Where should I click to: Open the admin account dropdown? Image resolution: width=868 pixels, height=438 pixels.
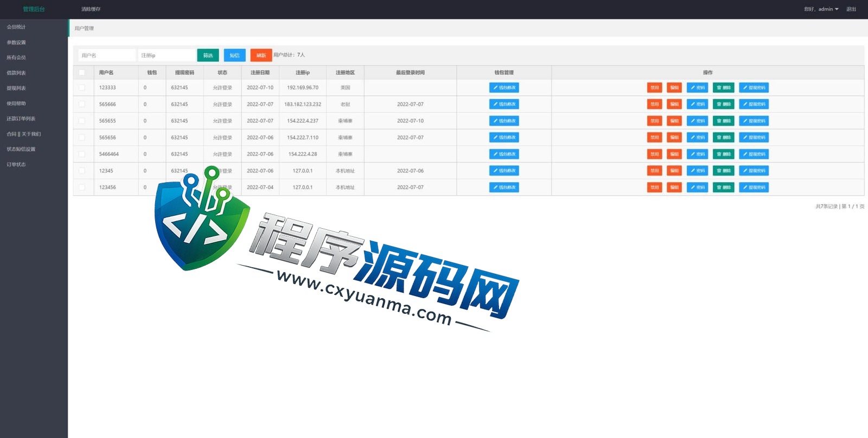click(821, 9)
